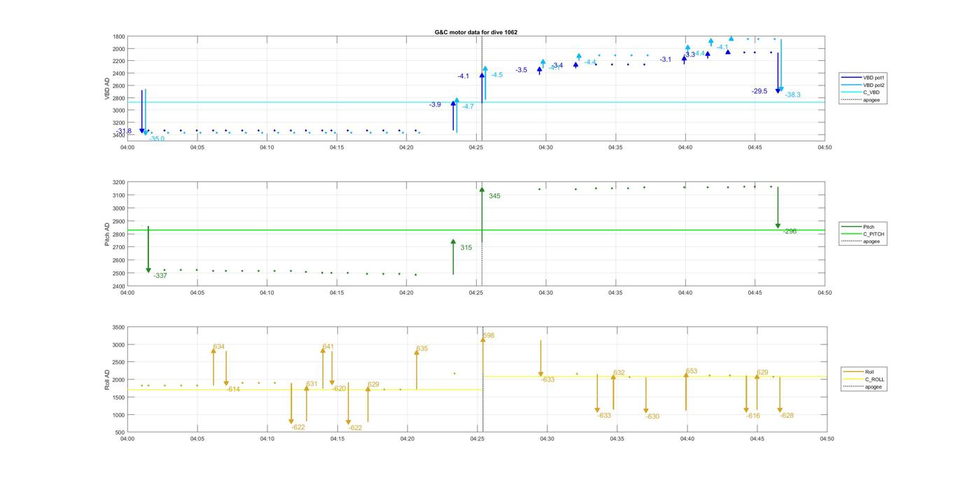
Task: Click the "345" pitch data label
Action: tap(495, 196)
